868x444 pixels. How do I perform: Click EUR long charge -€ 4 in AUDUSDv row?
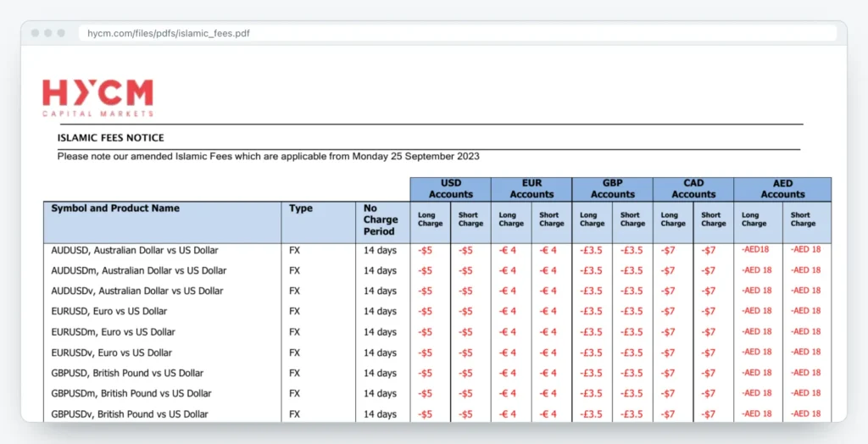507,291
